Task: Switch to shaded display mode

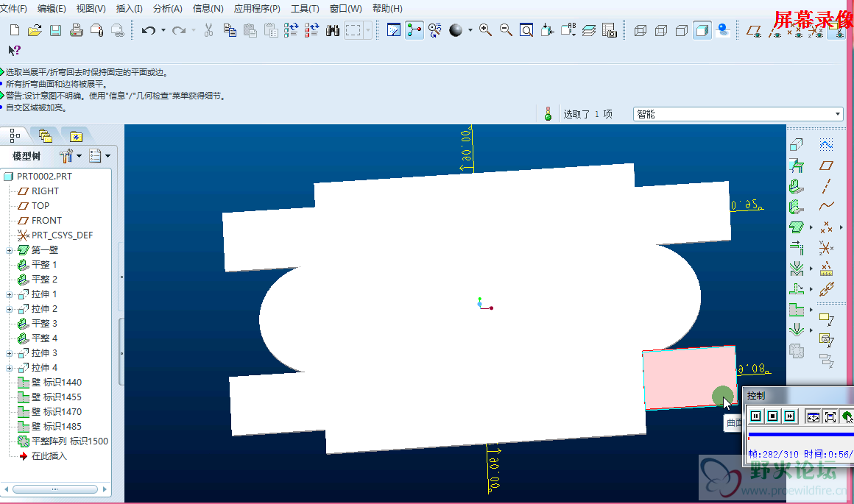Action: (x=702, y=30)
